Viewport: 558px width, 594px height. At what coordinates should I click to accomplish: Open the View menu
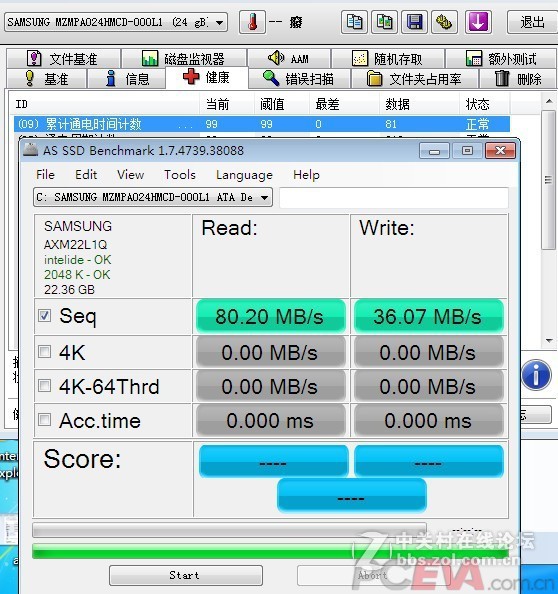130,175
